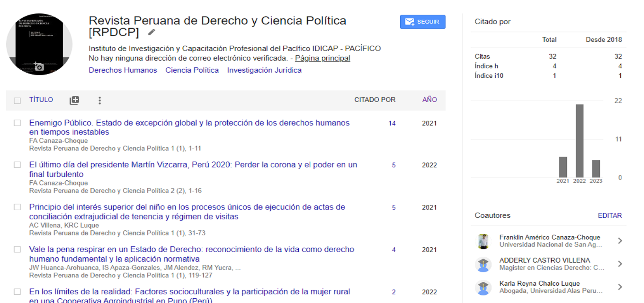Click the add articles plus icon
This screenshot has height=303, width=644.
(x=74, y=100)
